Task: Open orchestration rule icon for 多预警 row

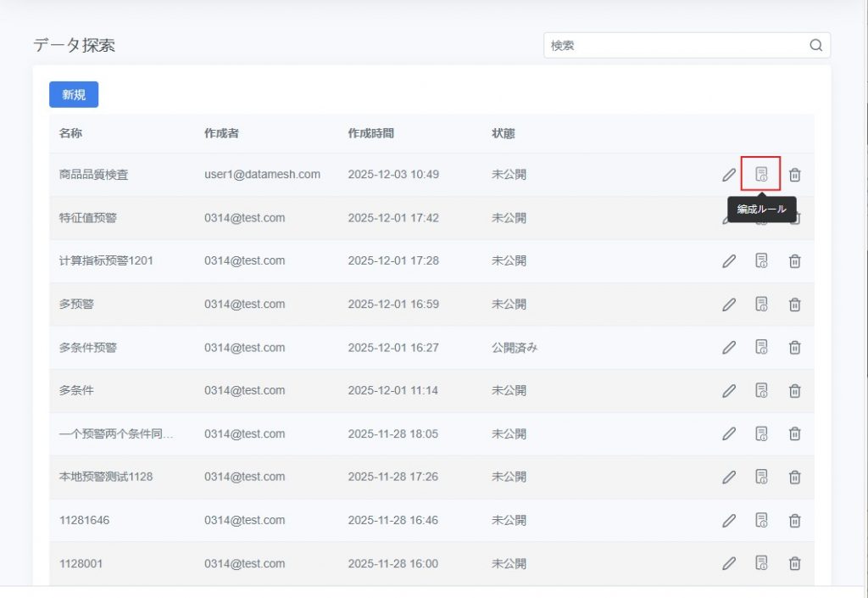Action: [x=761, y=304]
